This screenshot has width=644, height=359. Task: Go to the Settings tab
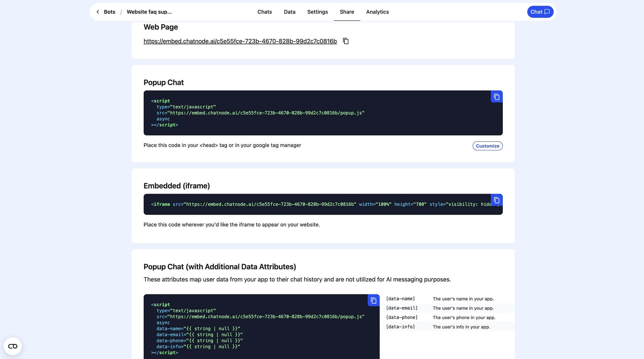[317, 12]
